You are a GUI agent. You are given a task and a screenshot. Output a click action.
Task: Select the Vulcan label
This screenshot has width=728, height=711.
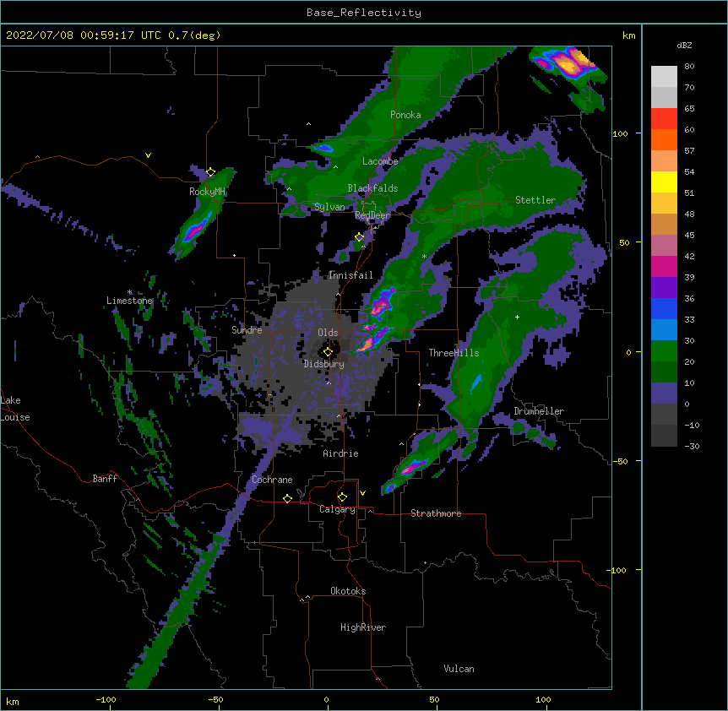coord(459,669)
